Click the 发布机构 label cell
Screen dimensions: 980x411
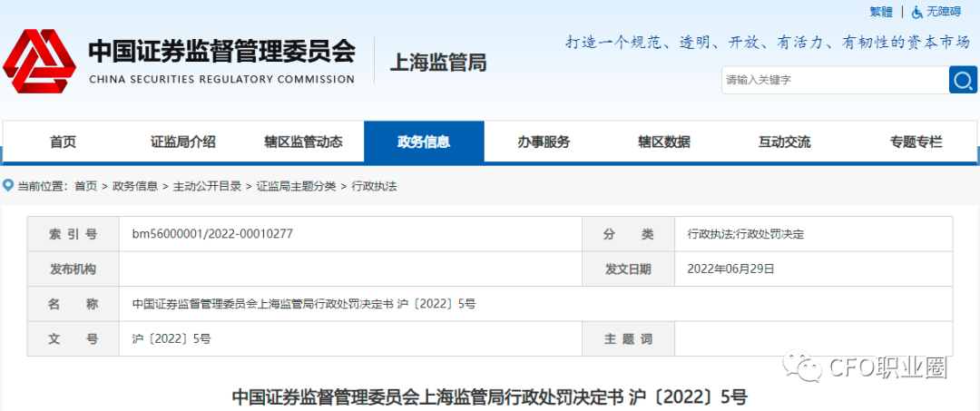click(73, 269)
